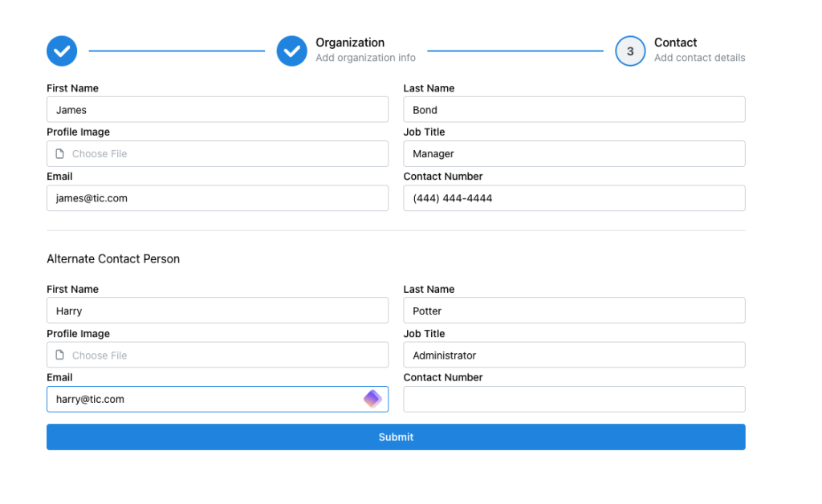The width and height of the screenshot is (822, 504).
Task: Open the Organization step label
Action: click(x=350, y=43)
